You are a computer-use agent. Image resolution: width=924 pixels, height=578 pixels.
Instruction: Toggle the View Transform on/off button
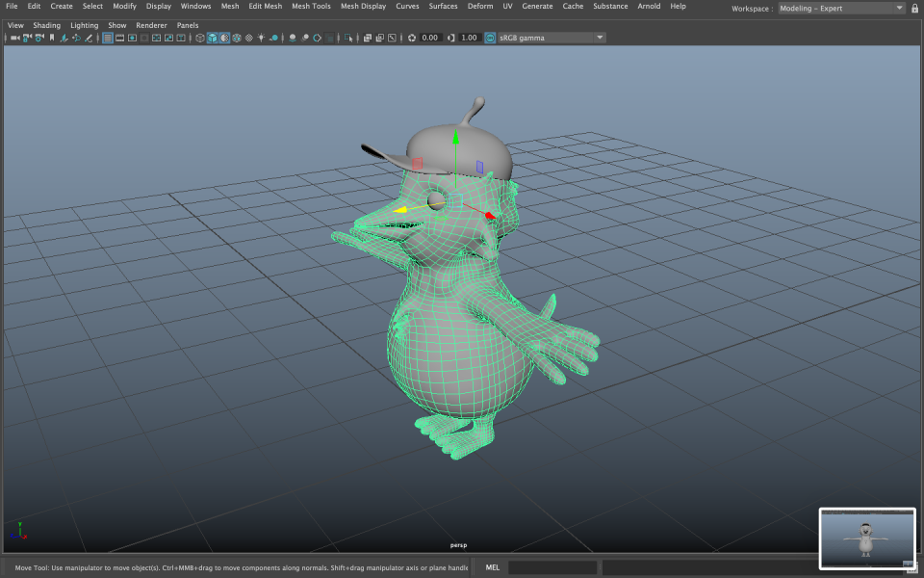(x=490, y=38)
